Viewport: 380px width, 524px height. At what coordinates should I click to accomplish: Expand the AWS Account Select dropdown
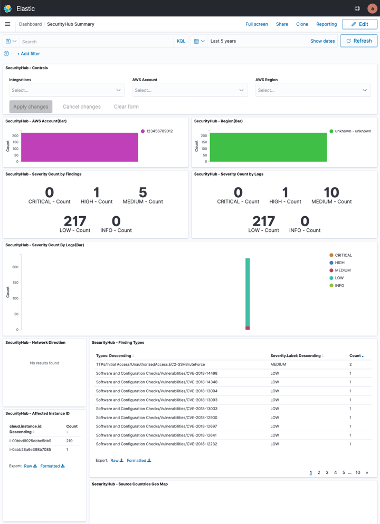pyautogui.click(x=190, y=90)
